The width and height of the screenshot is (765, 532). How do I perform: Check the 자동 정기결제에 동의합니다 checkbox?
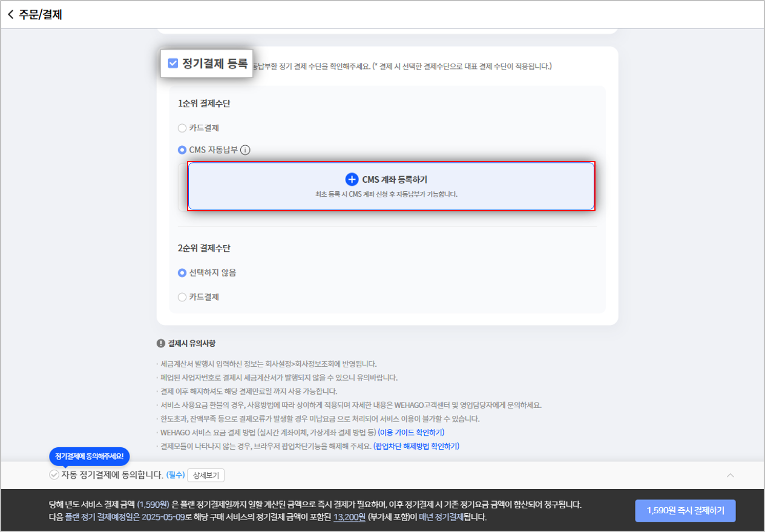click(54, 475)
